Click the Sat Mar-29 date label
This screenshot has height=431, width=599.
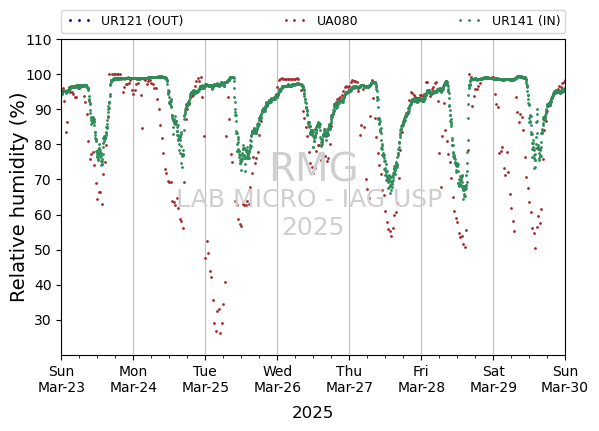[493, 379]
